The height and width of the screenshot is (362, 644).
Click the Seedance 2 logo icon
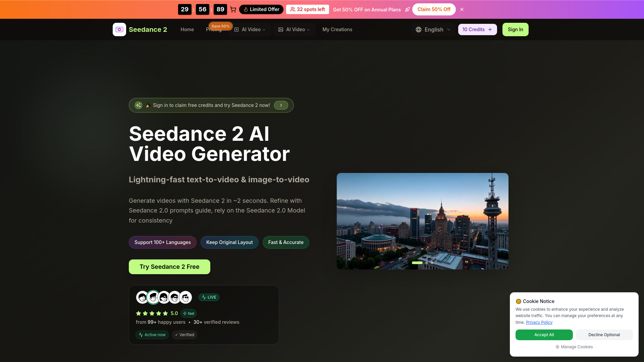click(x=119, y=29)
